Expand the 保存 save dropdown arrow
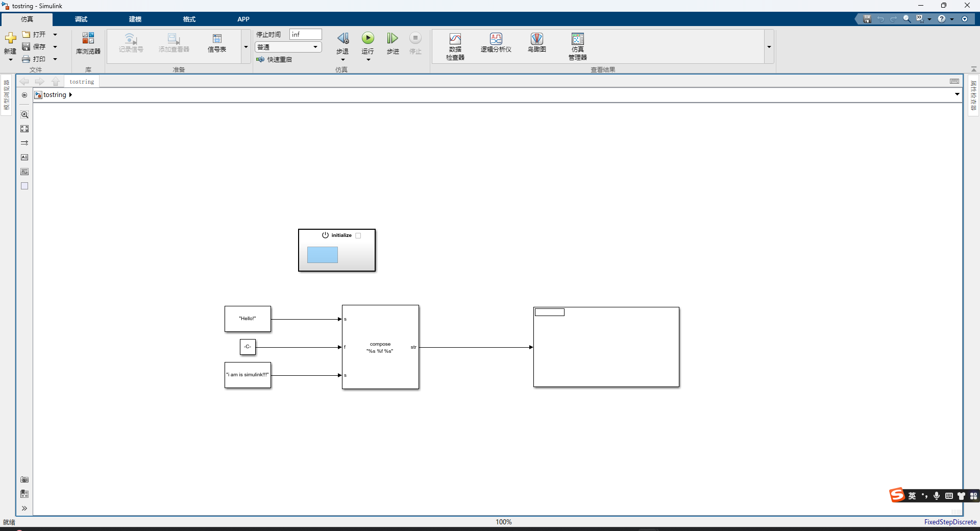This screenshot has height=531, width=980. click(55, 47)
